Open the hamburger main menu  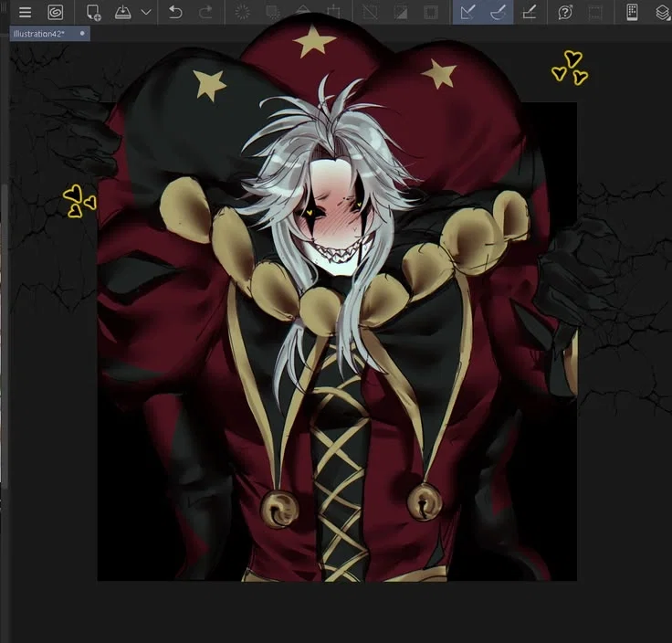[26, 12]
